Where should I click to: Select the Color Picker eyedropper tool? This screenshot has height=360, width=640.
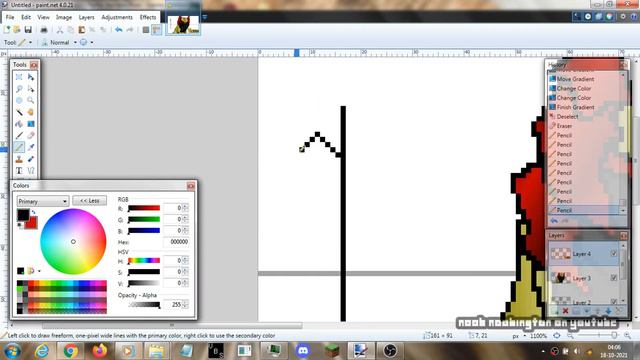[x=31, y=147]
